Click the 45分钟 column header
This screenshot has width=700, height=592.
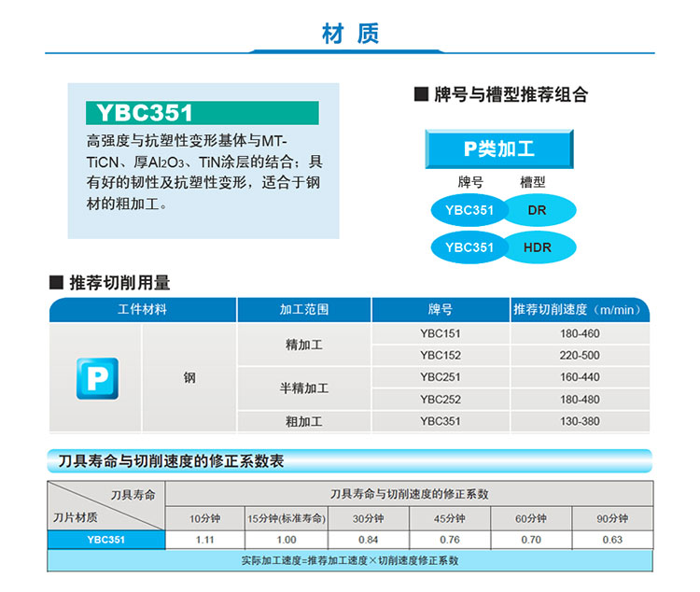click(450, 518)
